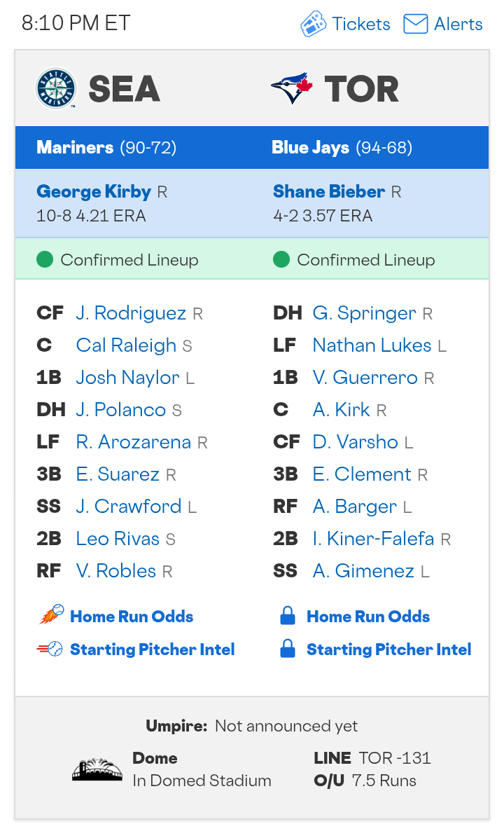Open George Kirby's pitcher profile

94,191
